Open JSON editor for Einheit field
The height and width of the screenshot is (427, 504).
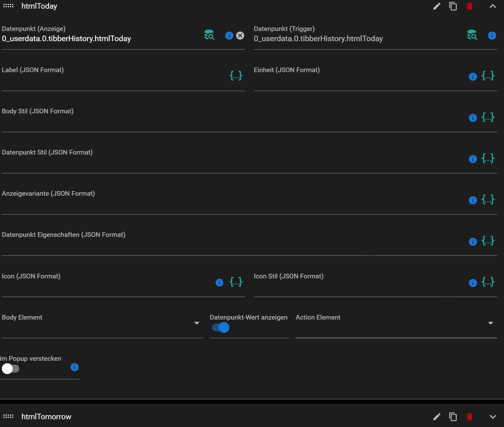[488, 76]
